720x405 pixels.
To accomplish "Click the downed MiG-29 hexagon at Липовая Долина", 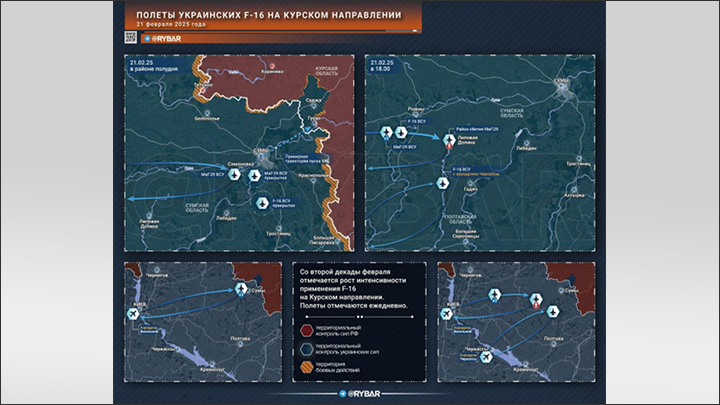I will pyautogui.click(x=449, y=139).
